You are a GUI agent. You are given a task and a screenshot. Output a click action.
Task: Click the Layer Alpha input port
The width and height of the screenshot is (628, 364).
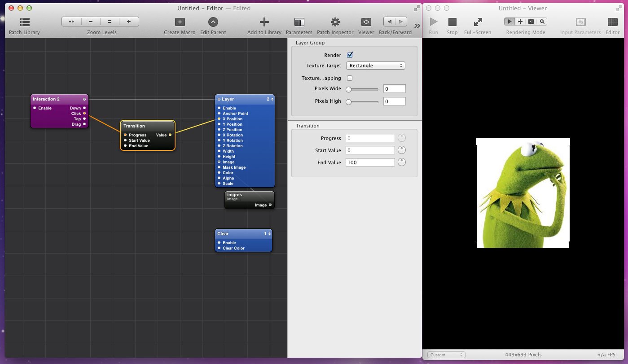219,178
